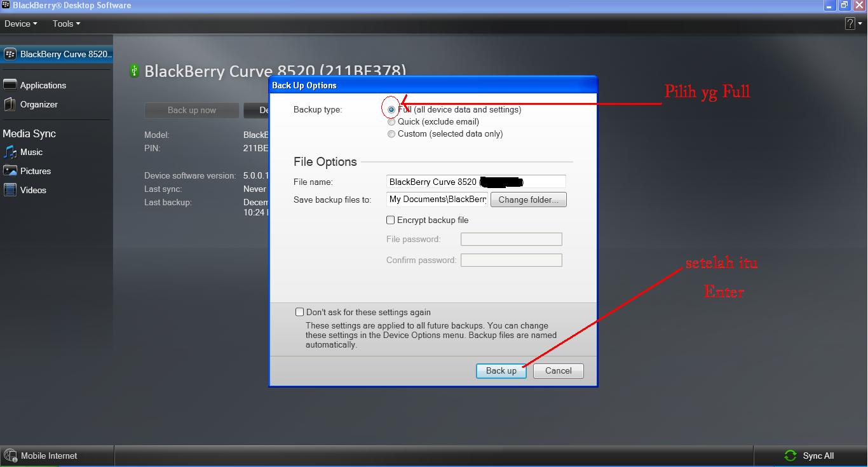Click the BlackBerry Curve 8520 device heading

(x=275, y=71)
